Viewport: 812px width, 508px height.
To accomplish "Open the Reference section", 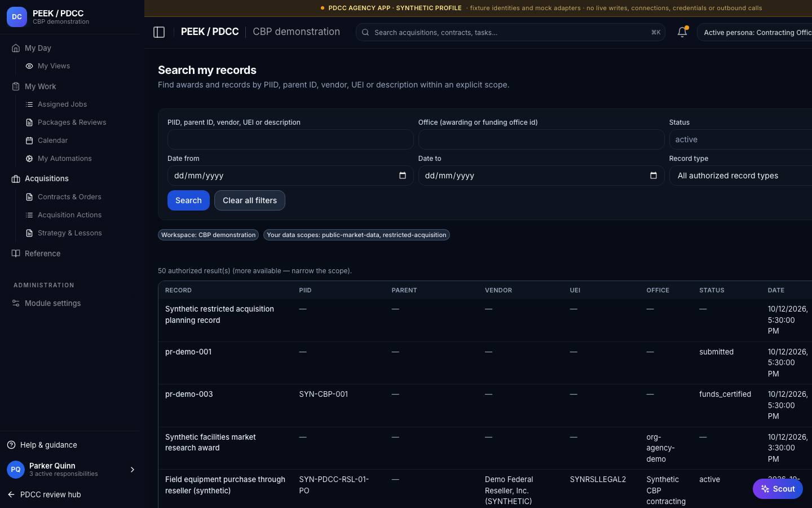I will click(42, 253).
